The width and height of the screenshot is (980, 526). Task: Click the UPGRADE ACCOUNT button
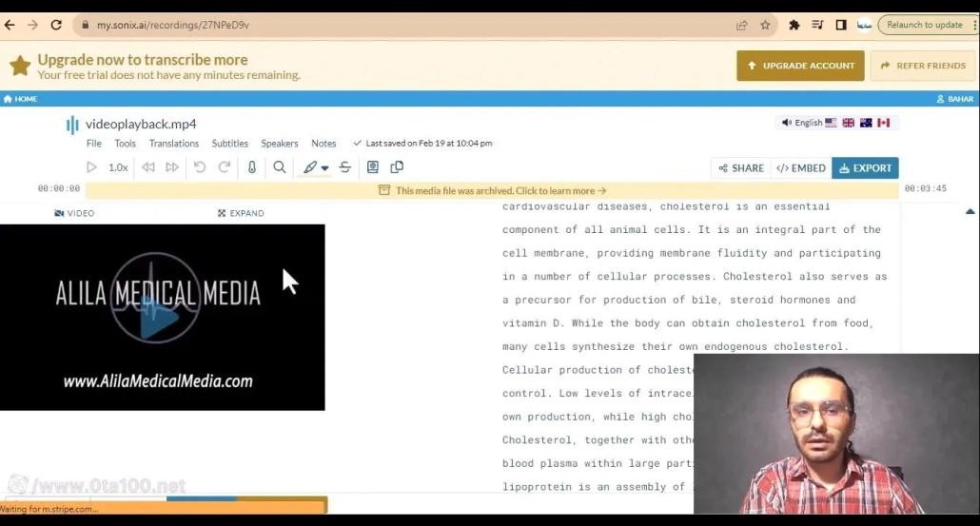click(x=800, y=66)
